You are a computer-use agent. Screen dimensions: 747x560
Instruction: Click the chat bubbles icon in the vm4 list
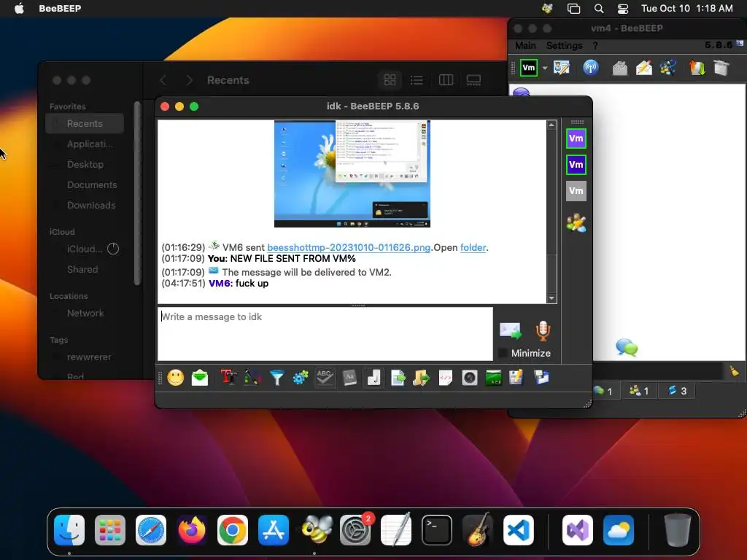tap(627, 347)
